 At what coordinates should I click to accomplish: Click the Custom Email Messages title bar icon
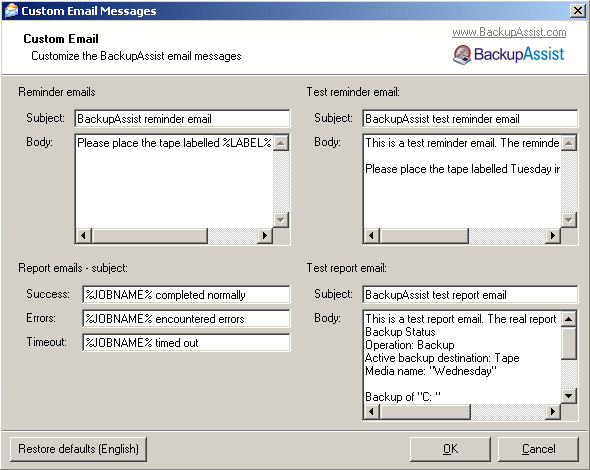click(11, 11)
